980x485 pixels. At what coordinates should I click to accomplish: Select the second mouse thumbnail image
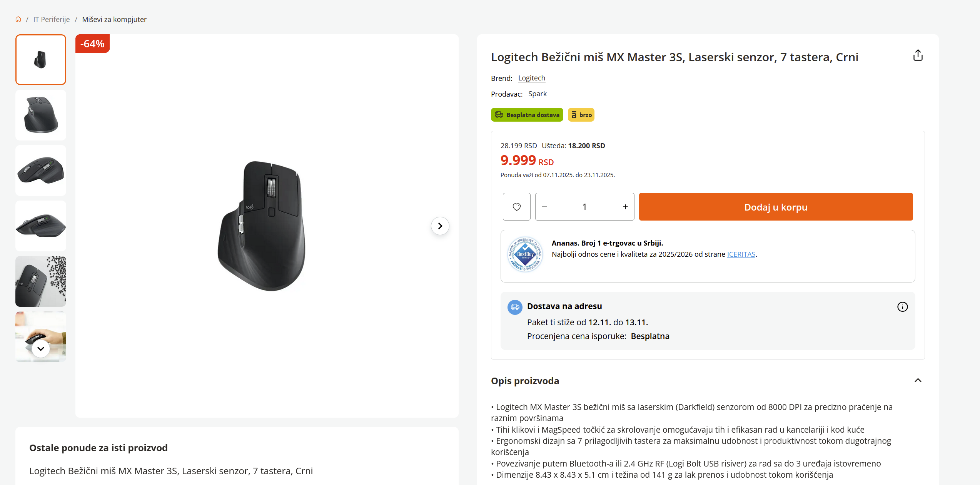click(41, 115)
